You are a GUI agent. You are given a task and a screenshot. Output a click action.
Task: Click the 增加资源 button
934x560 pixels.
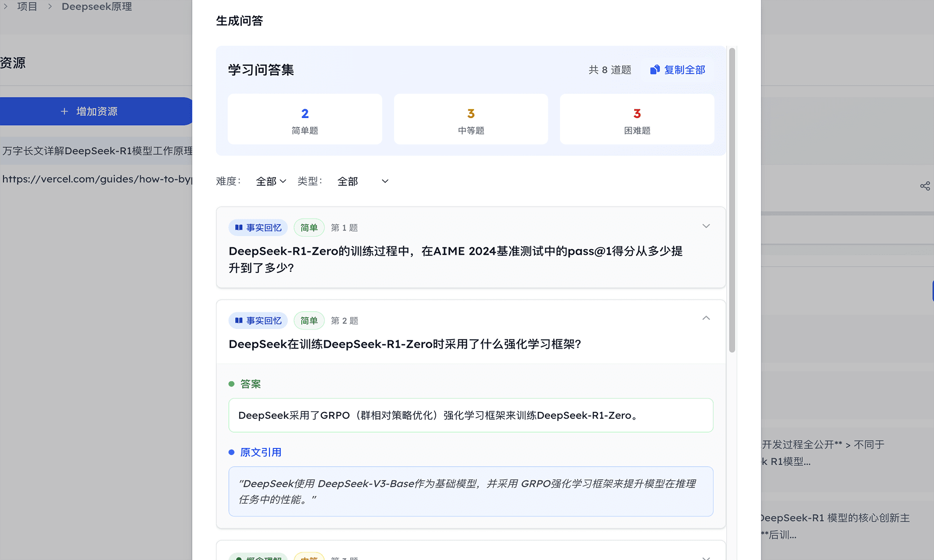tap(96, 111)
